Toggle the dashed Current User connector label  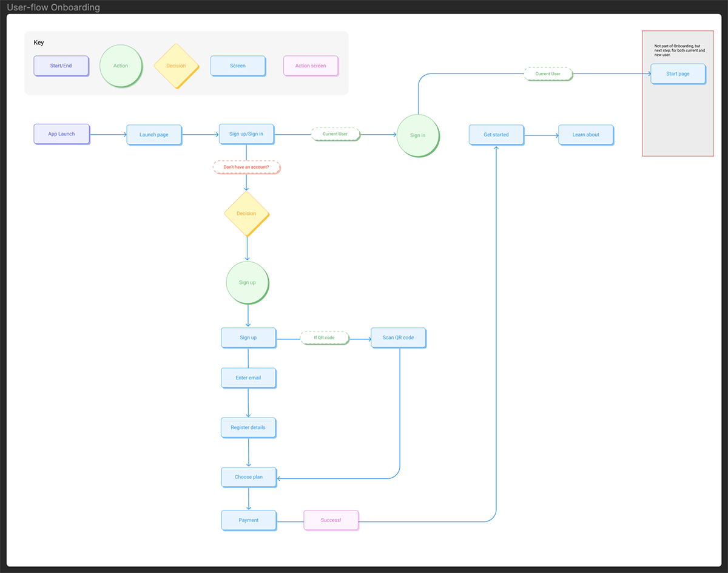[335, 134]
